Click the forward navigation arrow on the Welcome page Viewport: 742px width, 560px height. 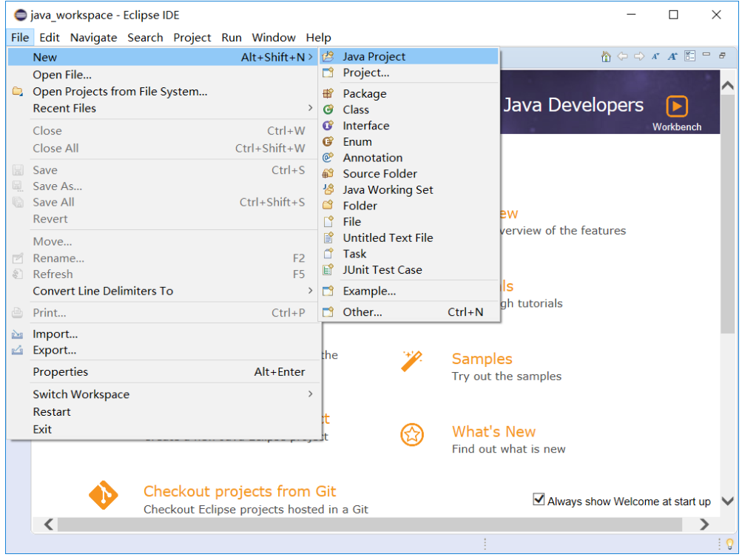(x=638, y=55)
